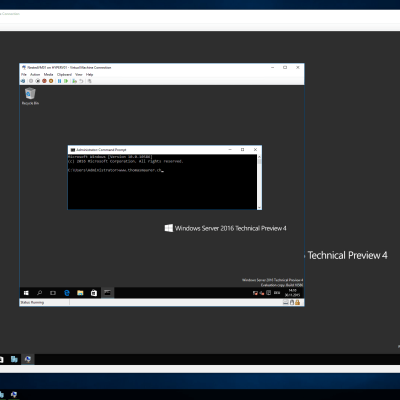The height and width of the screenshot is (400, 400).
Task: Click the active VM Connection button on the middle taskbar
Action: [x=28, y=359]
